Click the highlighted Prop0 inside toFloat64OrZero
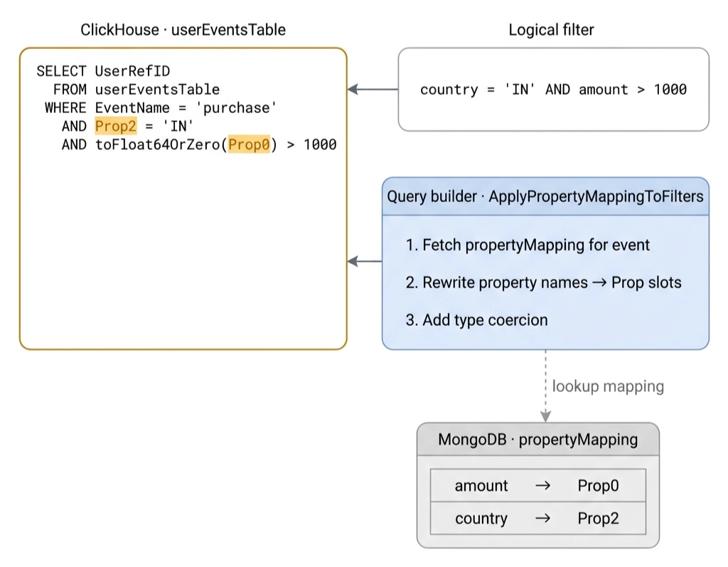The width and height of the screenshot is (728, 567). click(249, 144)
